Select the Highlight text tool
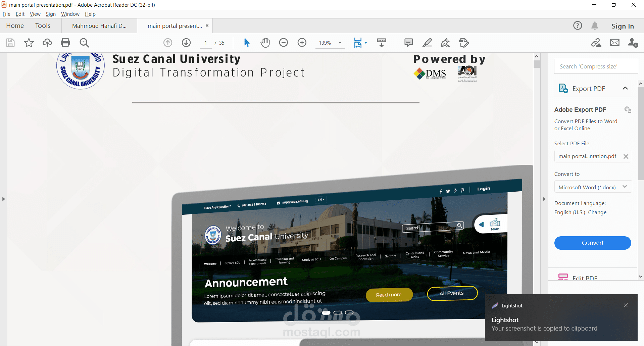The width and height of the screenshot is (644, 346). [427, 43]
